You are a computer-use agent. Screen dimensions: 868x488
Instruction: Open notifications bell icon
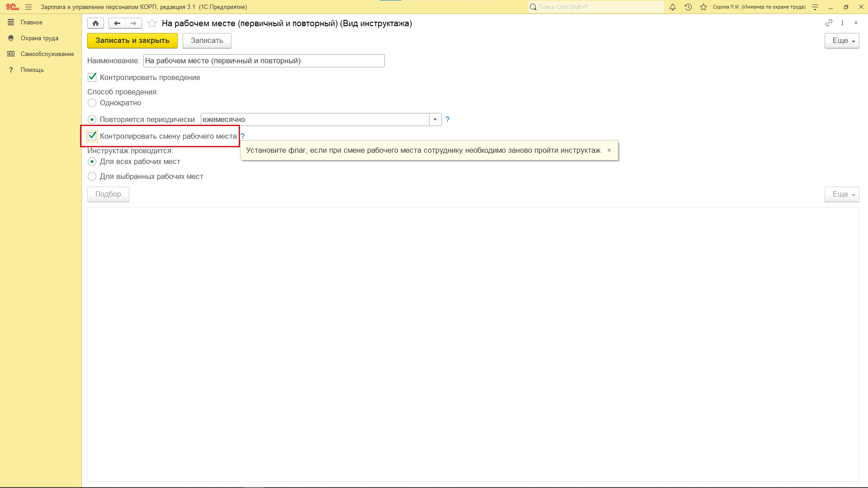673,7
